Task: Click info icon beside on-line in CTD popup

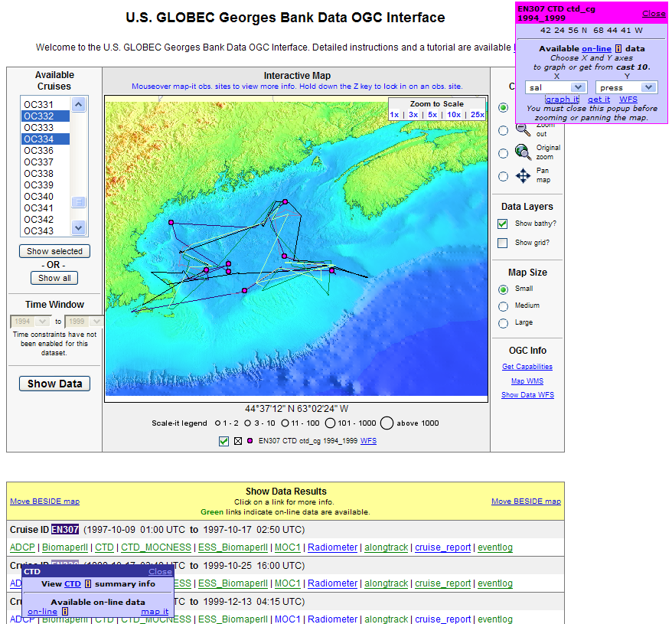Action: (65, 612)
